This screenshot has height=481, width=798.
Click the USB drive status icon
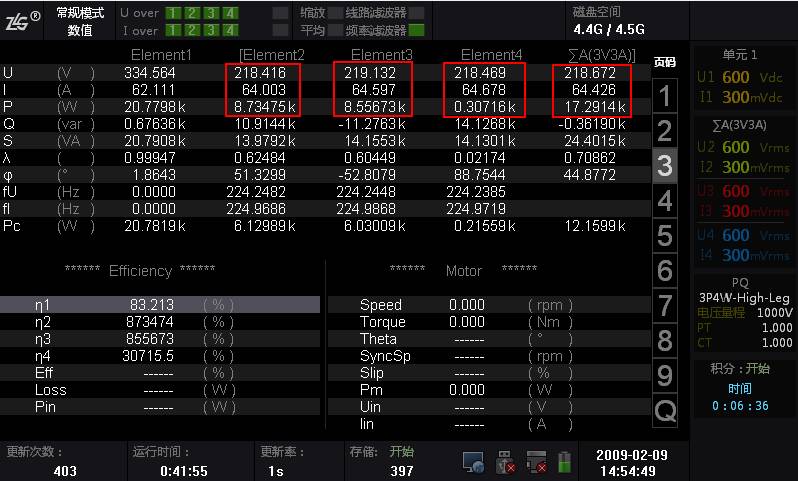506,462
